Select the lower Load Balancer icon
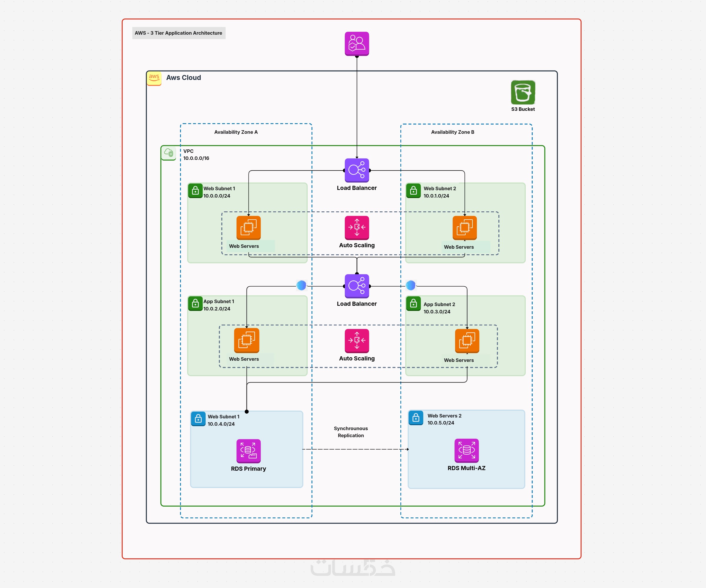 (x=357, y=286)
